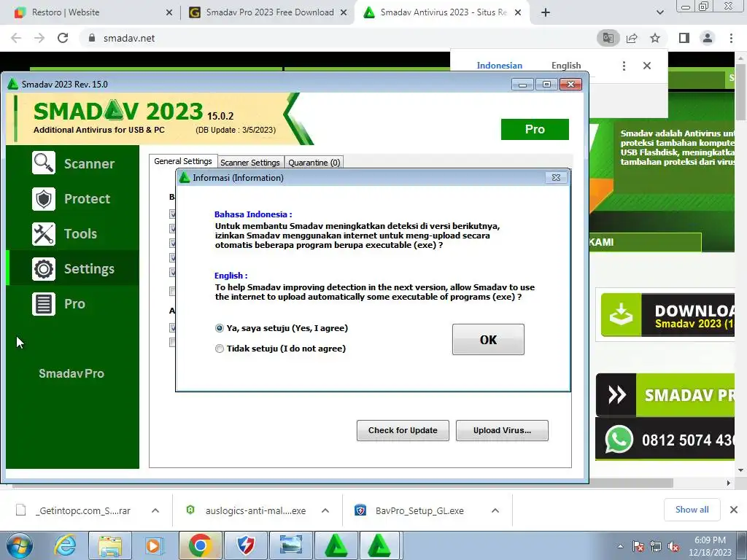This screenshot has width=747, height=560.
Task: Toggle the Chrome side panel icon
Action: pos(684,38)
